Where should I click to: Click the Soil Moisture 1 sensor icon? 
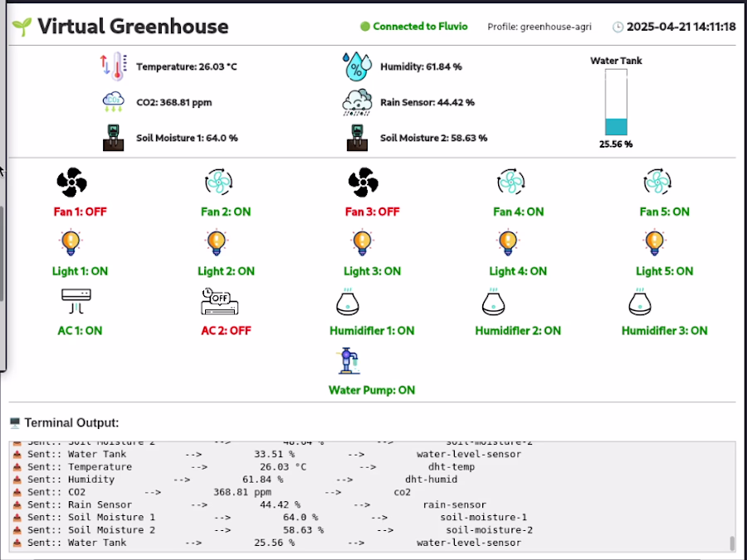[x=114, y=138]
